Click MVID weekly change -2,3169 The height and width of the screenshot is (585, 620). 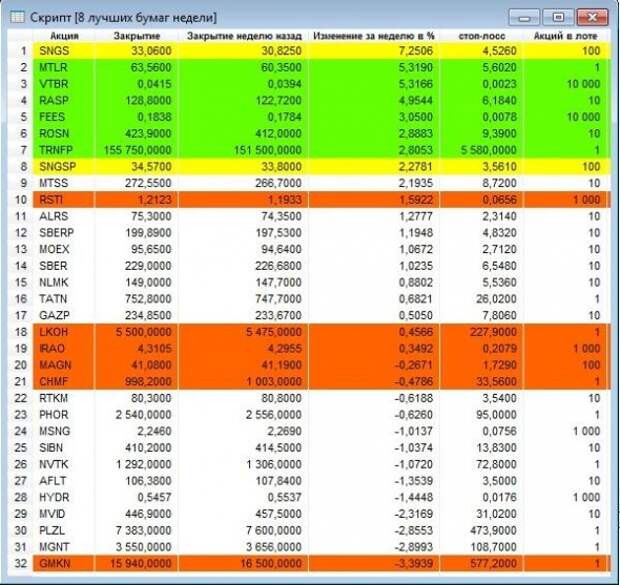pyautogui.click(x=413, y=514)
